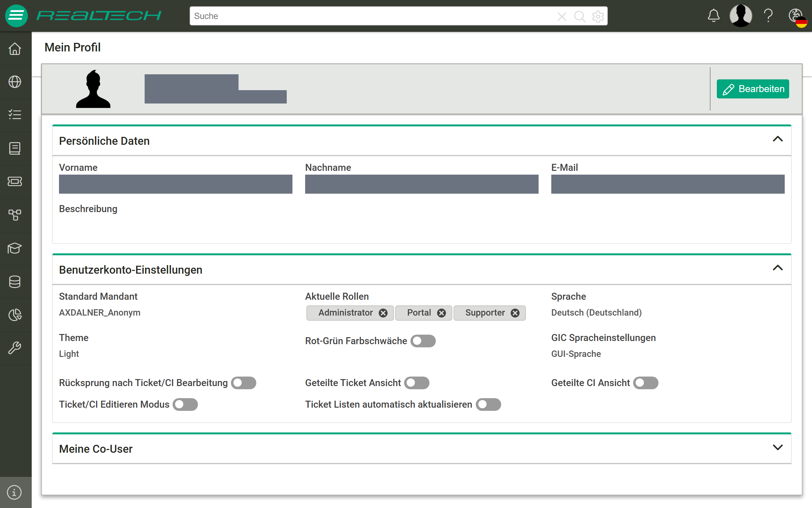Image resolution: width=812 pixels, height=508 pixels.
Task: Open the hamburger main menu
Action: pyautogui.click(x=16, y=16)
